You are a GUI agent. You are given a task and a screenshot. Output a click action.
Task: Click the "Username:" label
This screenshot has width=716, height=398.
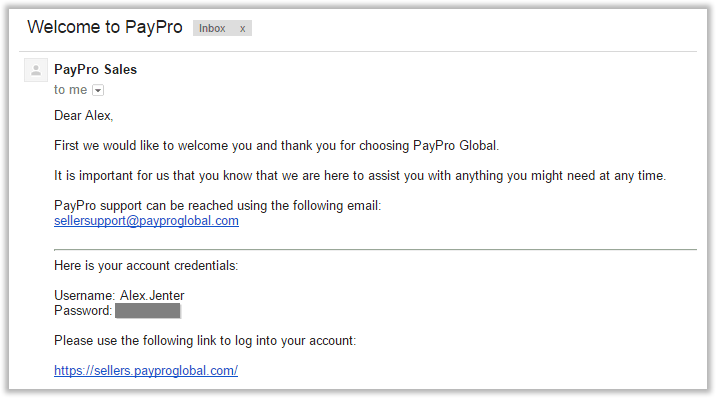click(x=84, y=295)
